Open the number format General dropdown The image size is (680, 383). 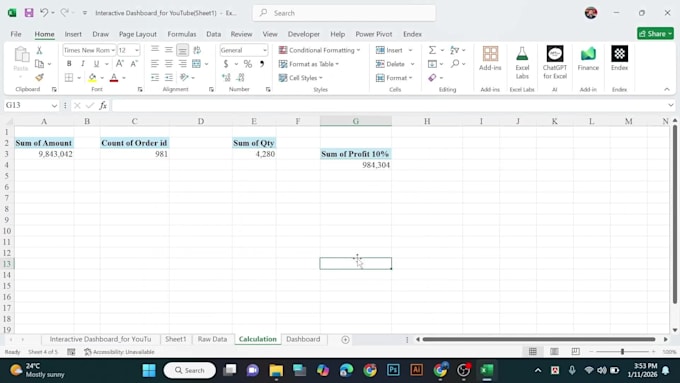[265, 50]
